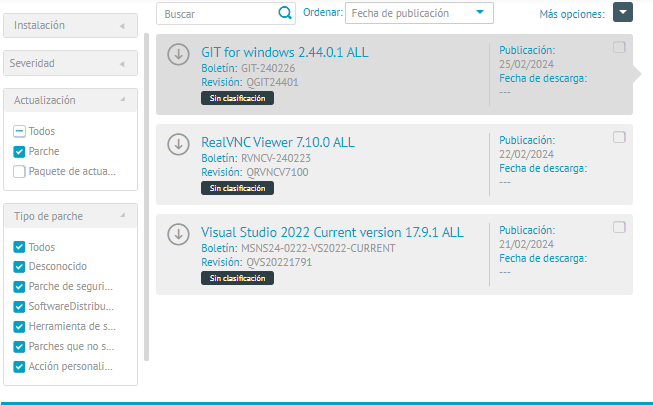
Task: Uncheck the Herramienta de s... checkbox
Action: tap(19, 327)
